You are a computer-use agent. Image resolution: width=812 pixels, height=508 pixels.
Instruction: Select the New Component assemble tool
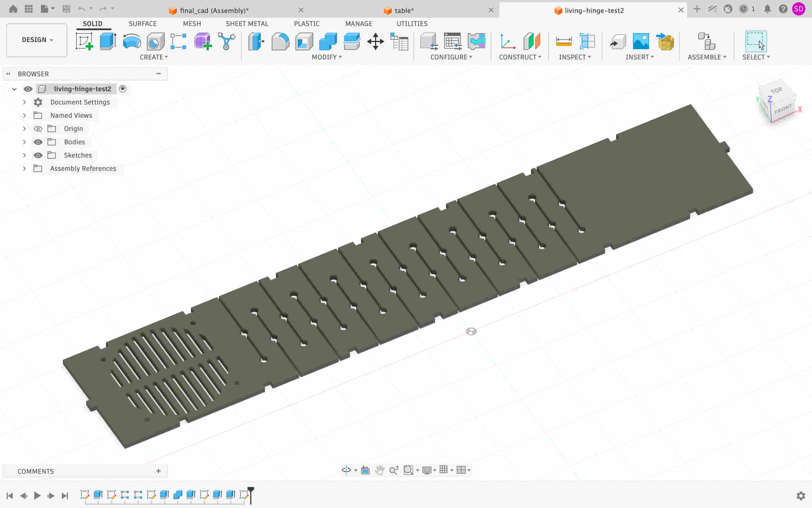coord(706,41)
